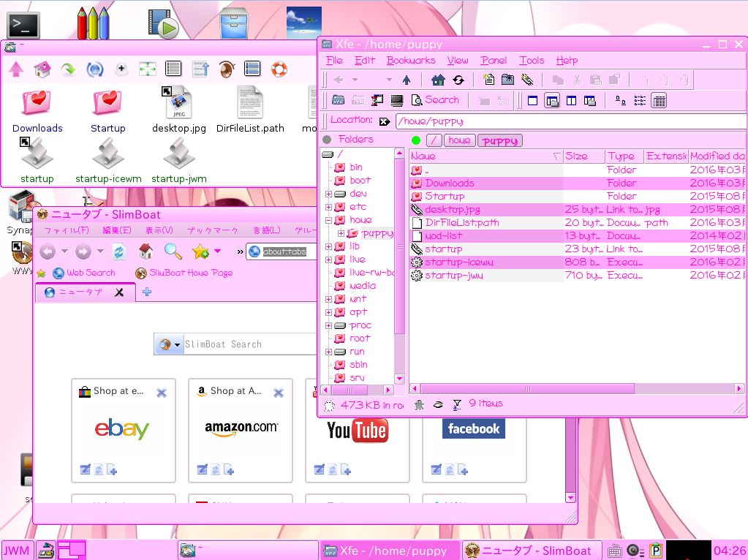Switch Xfe to detailed list view

659,101
